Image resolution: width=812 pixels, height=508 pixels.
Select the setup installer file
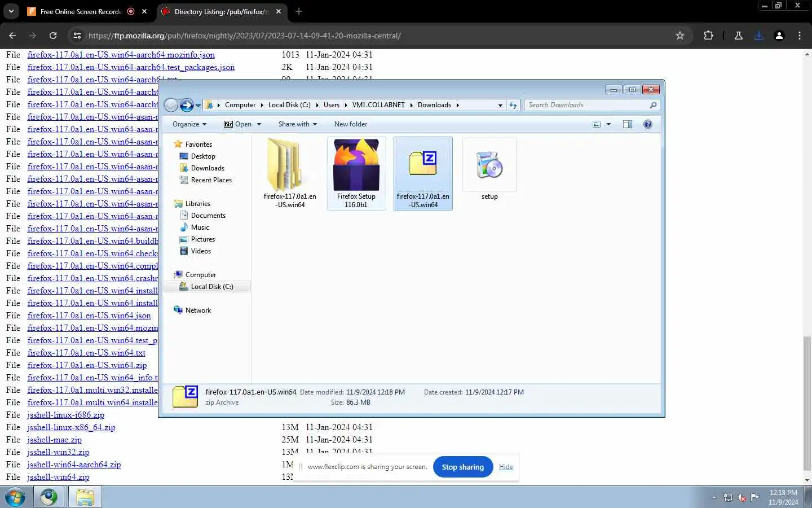point(489,169)
